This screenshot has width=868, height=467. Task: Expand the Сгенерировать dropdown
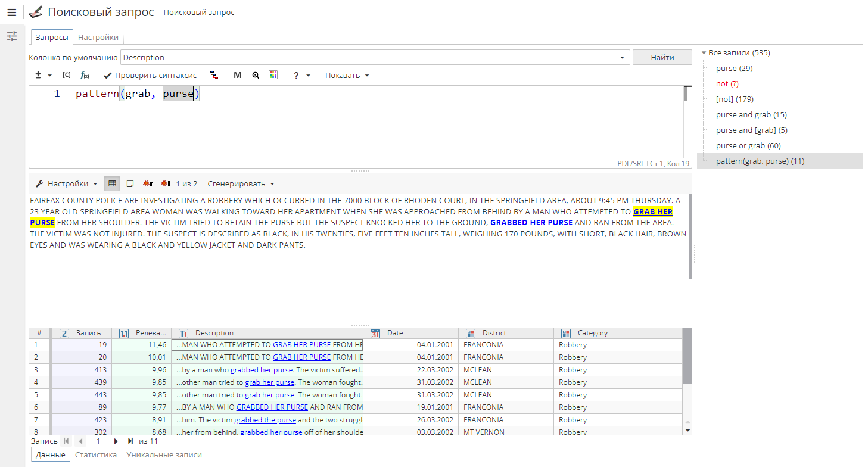coord(241,183)
